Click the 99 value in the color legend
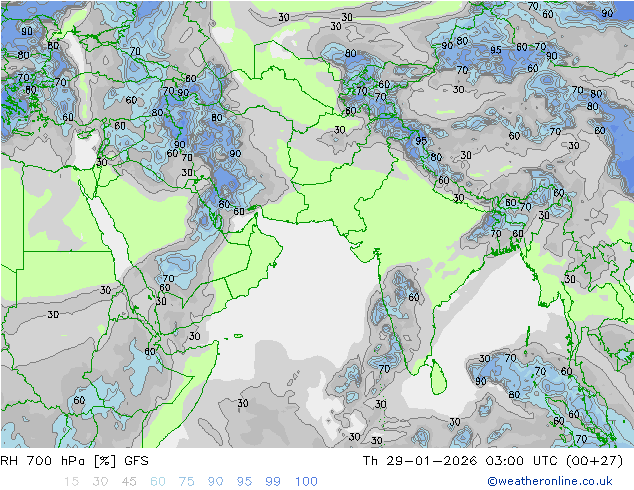Screen dimensions: 634x490 point(273,482)
